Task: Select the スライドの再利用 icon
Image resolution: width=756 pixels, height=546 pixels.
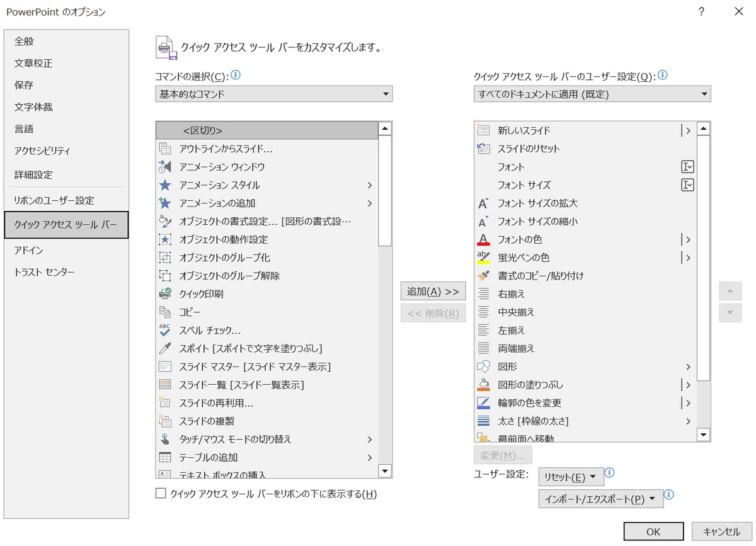Action: click(x=165, y=402)
